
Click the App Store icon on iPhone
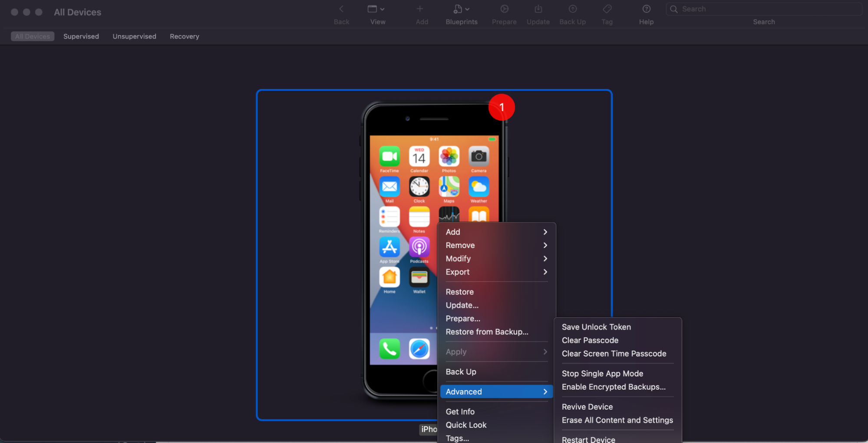[x=389, y=247]
